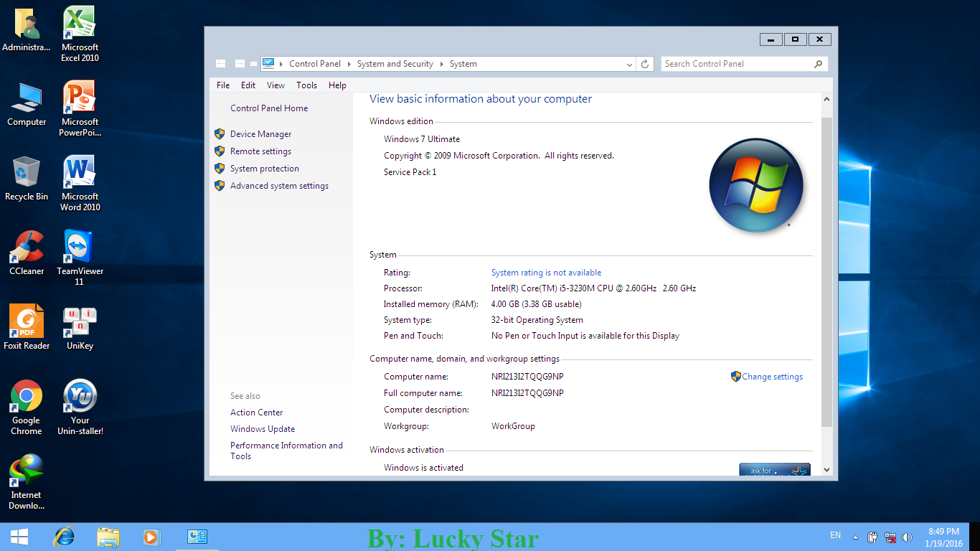Open the Tools menu
980x551 pixels.
(306, 85)
